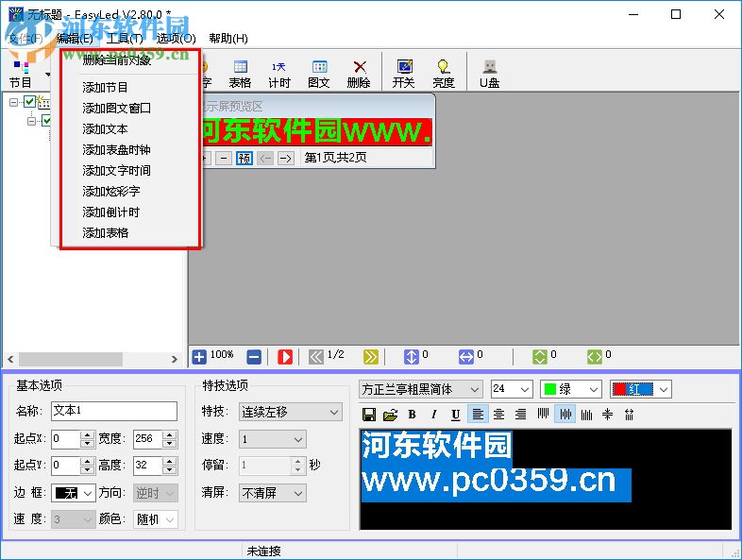
Task: Open the green text color dropdown
Action: pyautogui.click(x=594, y=390)
